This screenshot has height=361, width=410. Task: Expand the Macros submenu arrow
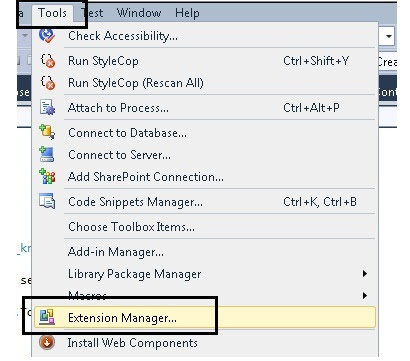coord(365,295)
